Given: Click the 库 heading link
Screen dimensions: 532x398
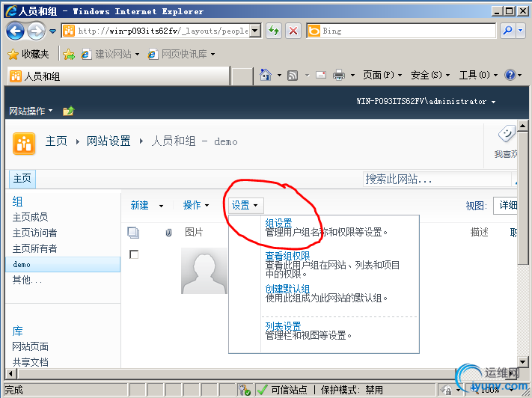Looking at the screenshot, I should coord(18,331).
